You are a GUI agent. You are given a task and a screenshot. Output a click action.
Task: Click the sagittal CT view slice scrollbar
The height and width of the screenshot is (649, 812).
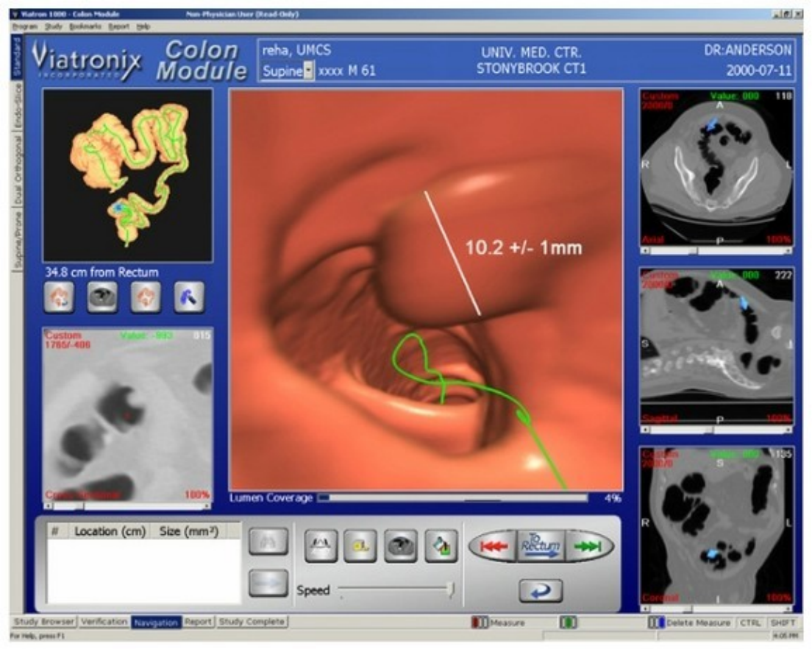point(717,430)
